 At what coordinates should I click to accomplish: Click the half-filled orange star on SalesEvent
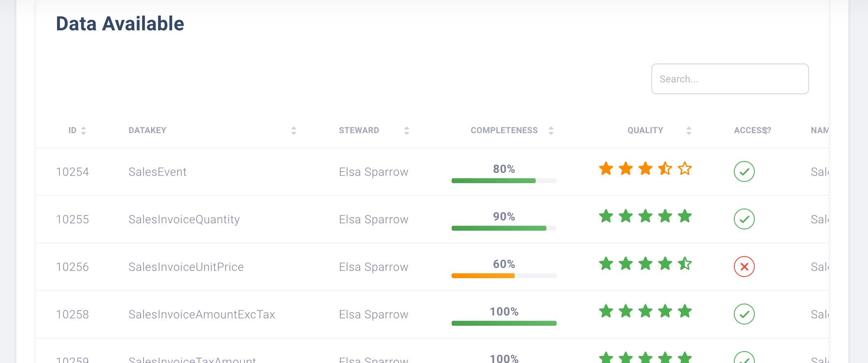tap(665, 168)
